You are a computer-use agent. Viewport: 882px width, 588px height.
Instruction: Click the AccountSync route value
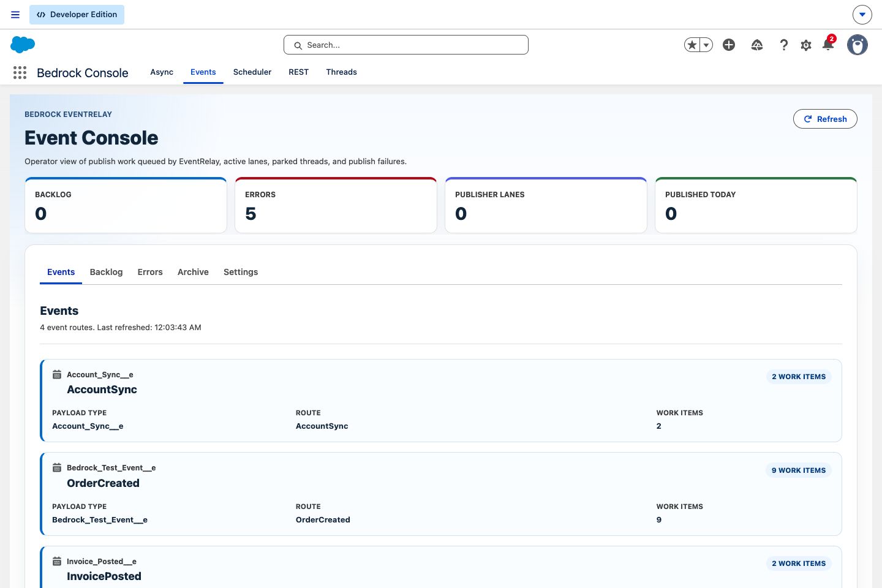click(x=322, y=426)
